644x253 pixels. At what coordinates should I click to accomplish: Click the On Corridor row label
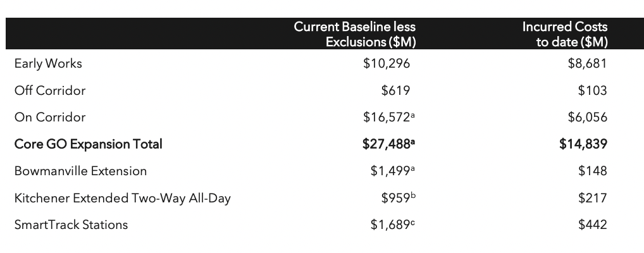(49, 117)
